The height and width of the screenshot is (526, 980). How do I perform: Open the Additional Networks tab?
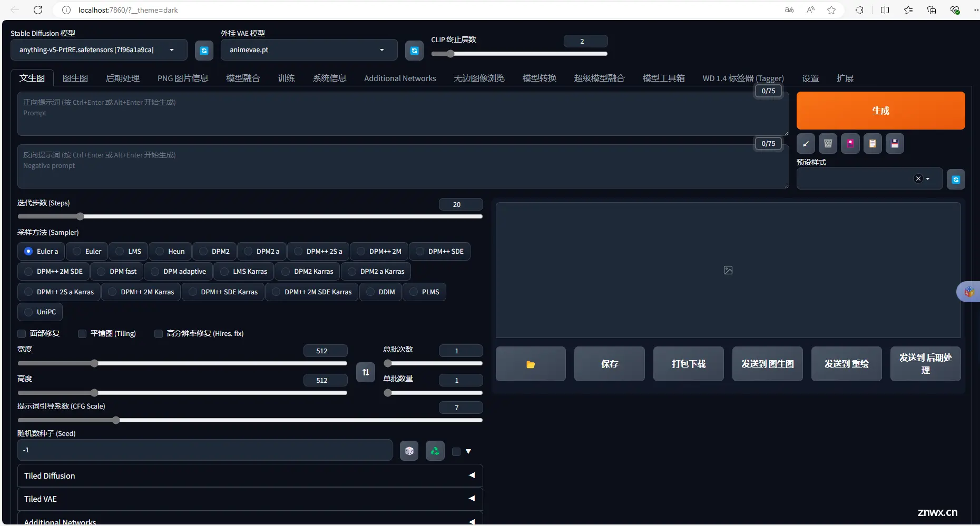[x=400, y=78]
